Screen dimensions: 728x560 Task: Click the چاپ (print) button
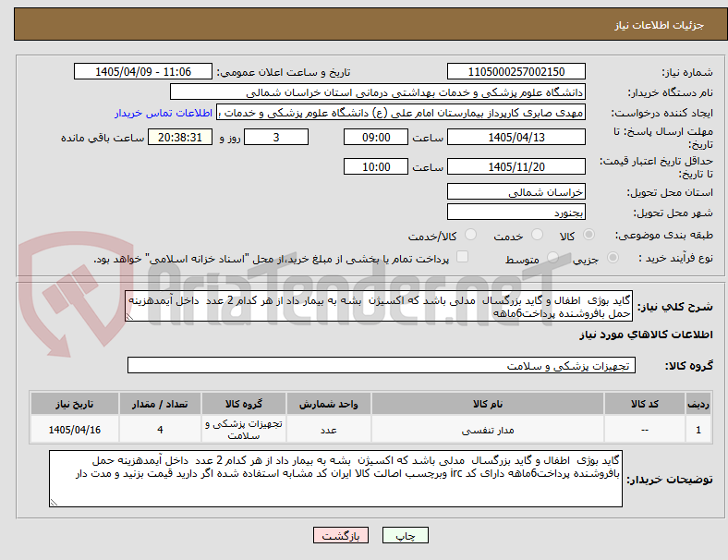tap(406, 535)
